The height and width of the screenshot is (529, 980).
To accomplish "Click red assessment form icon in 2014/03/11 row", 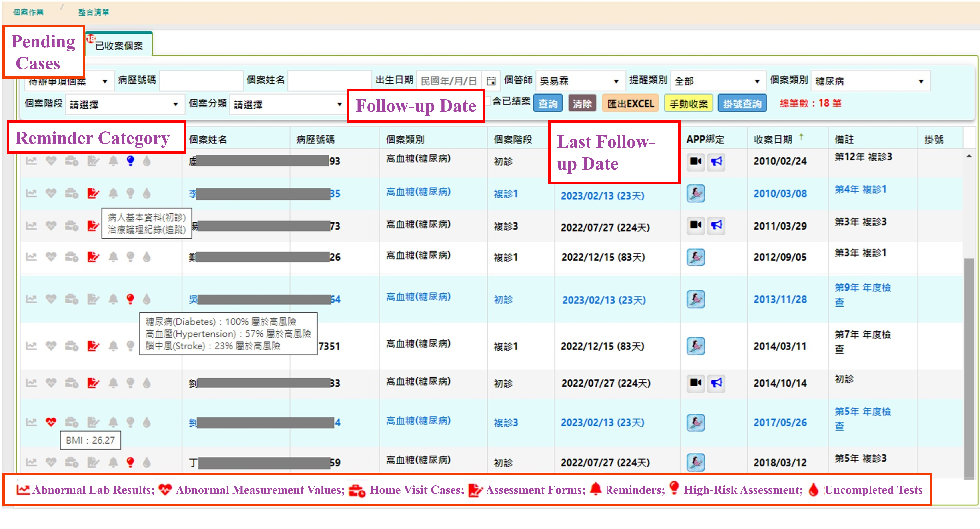I will [93, 346].
